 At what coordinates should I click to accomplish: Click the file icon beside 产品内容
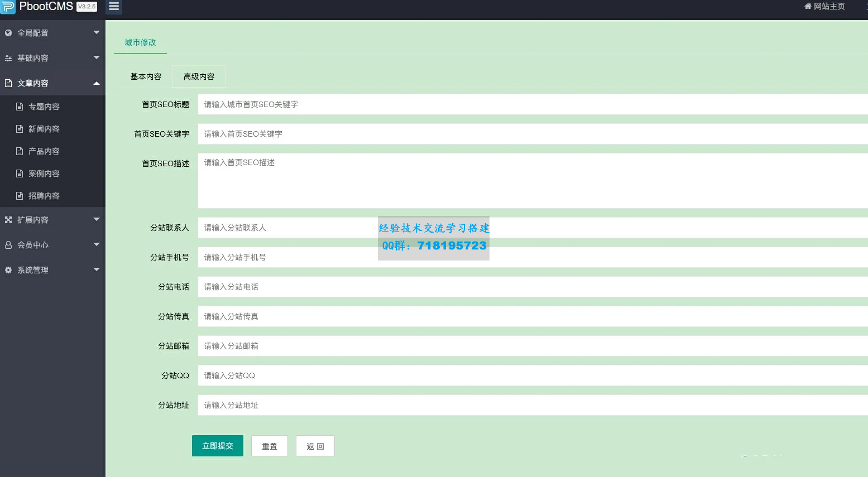[x=20, y=151]
